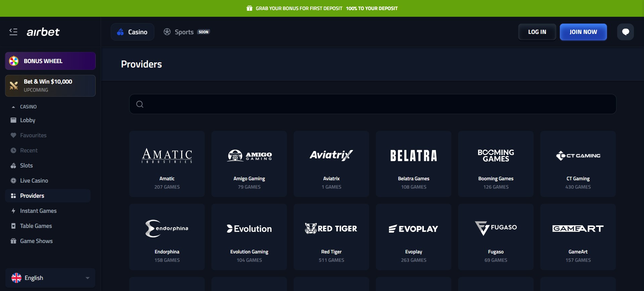Click the Amatic 207 GAMES text
Image resolution: width=644 pixels, height=291 pixels.
pyautogui.click(x=167, y=187)
